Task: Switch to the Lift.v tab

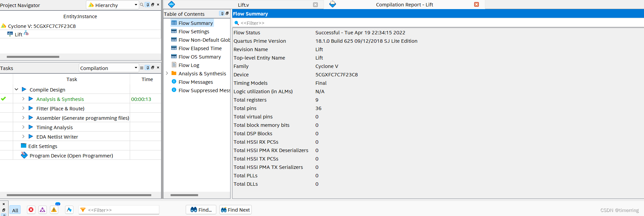Action: (243, 5)
